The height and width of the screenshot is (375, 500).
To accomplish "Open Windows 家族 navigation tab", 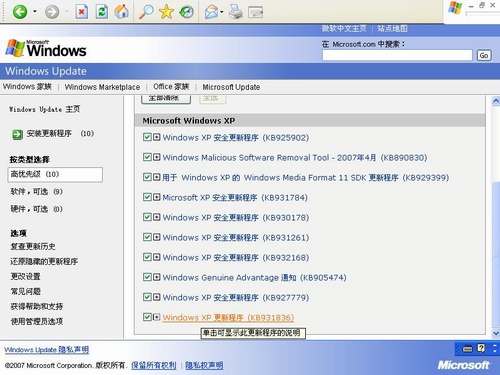I will [27, 87].
